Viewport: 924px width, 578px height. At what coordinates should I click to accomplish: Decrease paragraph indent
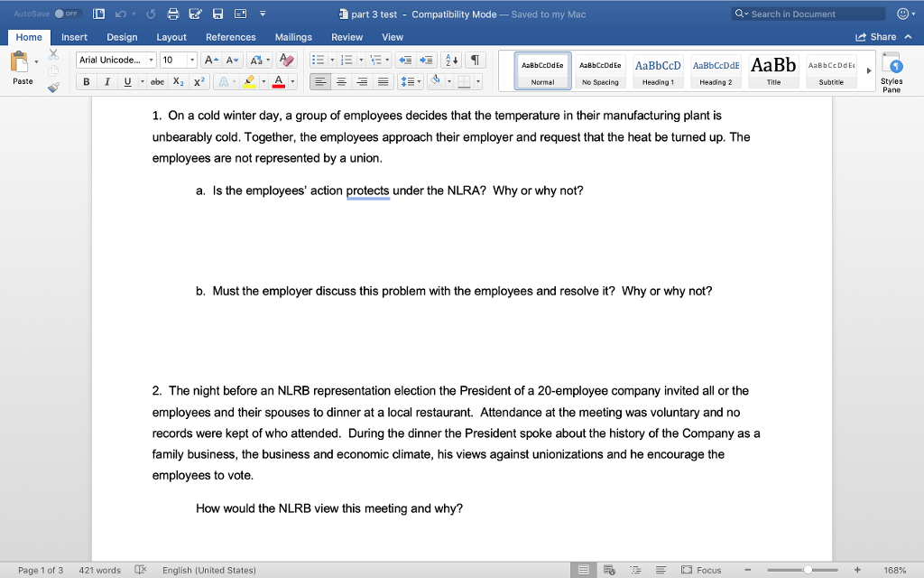coord(405,61)
